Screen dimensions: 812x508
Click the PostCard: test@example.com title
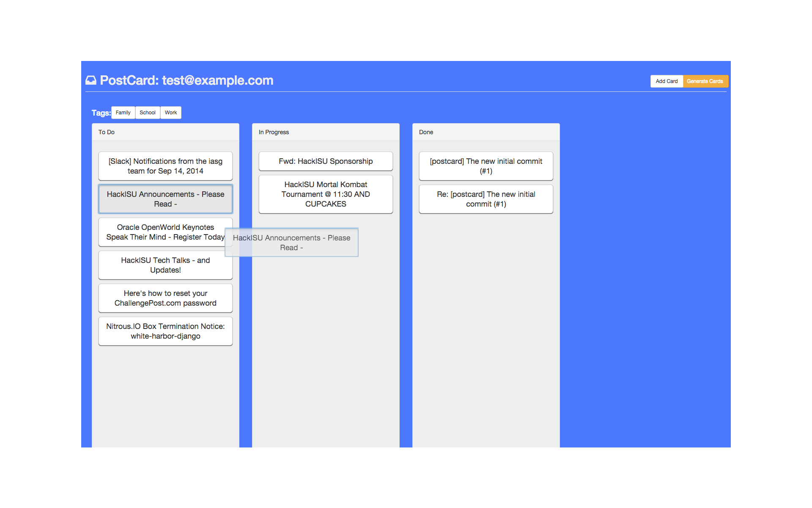click(187, 80)
